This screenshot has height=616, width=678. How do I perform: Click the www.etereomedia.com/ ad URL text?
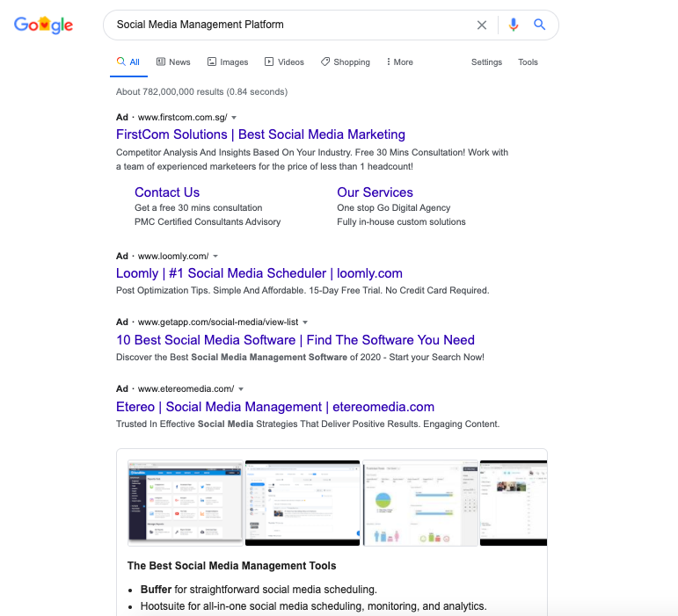click(x=186, y=388)
